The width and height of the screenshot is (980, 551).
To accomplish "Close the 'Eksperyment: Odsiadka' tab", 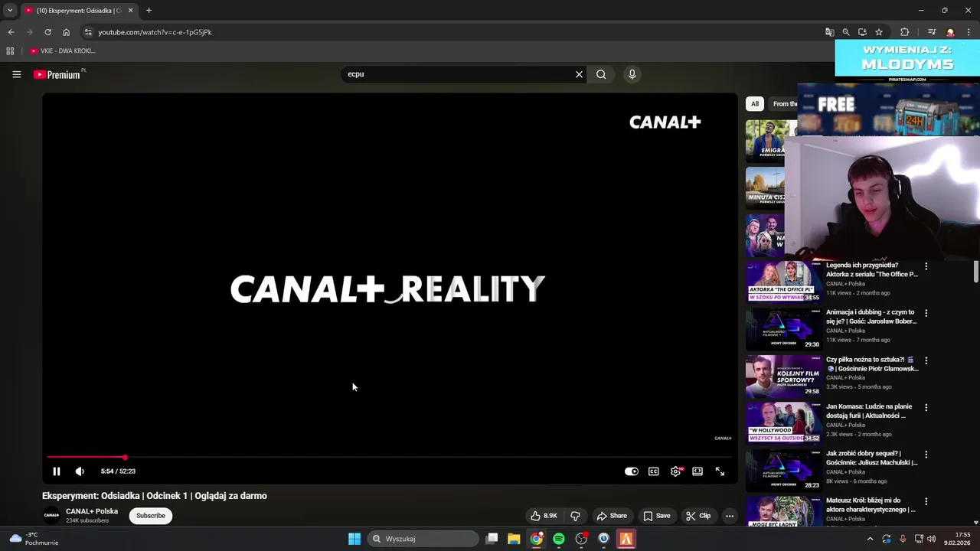I will (x=130, y=11).
